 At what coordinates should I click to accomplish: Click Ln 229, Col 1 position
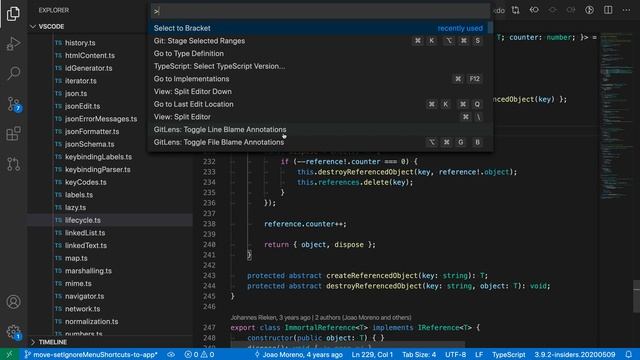tap(372, 354)
